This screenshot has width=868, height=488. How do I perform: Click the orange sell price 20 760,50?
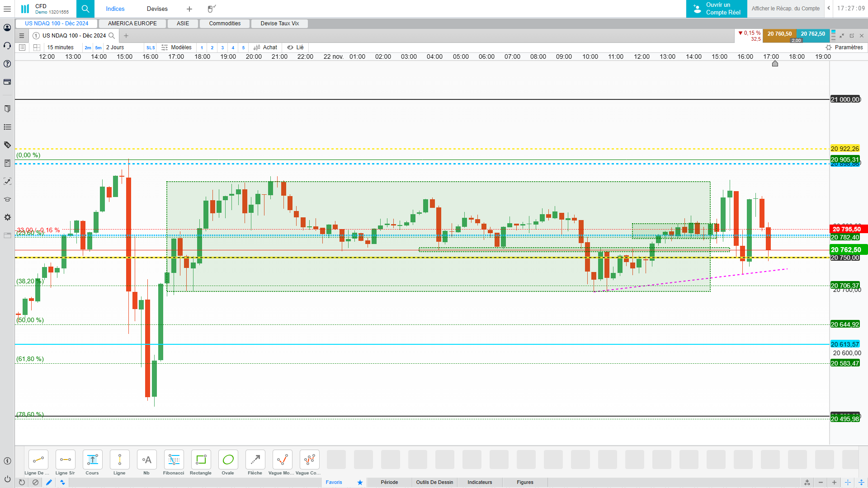coord(779,34)
